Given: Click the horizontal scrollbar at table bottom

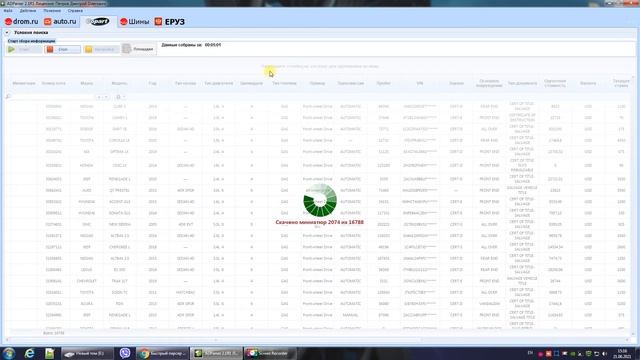Looking at the screenshot, I should 318,340.
